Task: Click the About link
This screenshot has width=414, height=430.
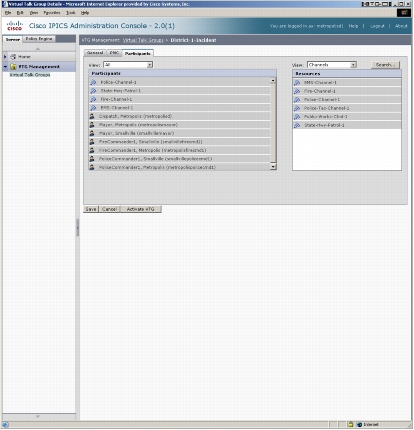Action: (401, 26)
